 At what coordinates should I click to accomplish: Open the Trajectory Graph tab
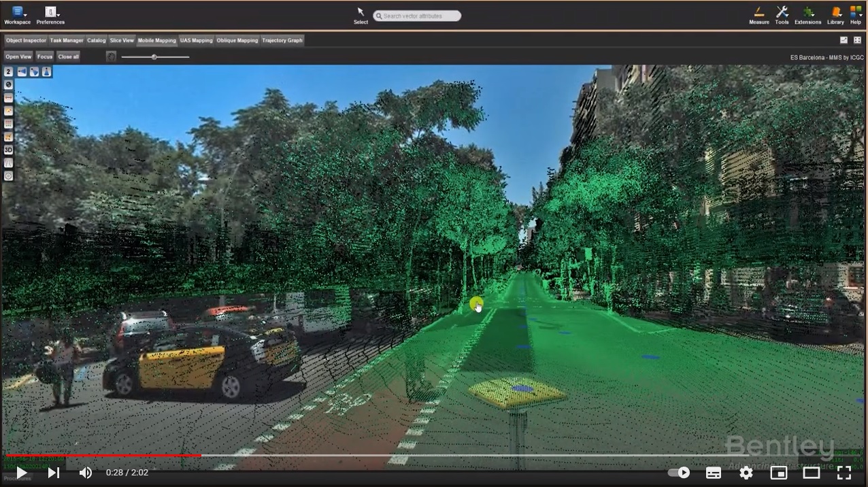coord(282,40)
